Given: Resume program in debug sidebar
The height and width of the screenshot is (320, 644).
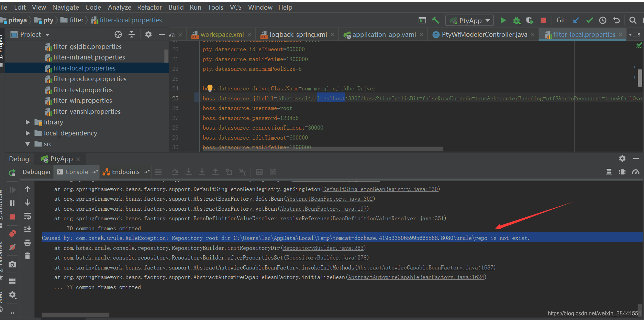Looking at the screenshot, I should [12, 190].
